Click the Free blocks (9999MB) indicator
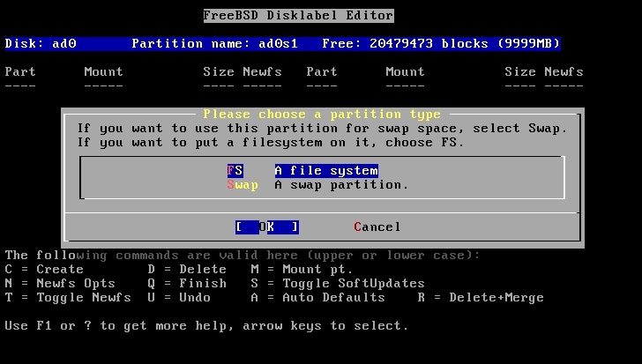The height and width of the screenshot is (364, 642). pos(441,44)
